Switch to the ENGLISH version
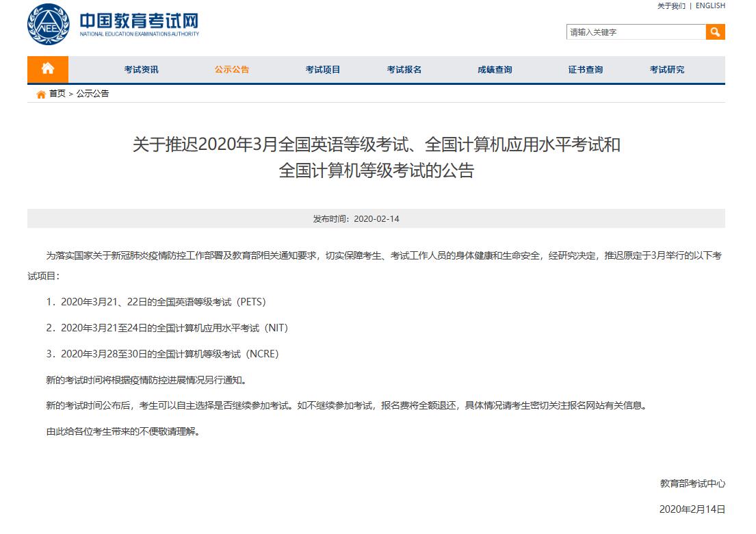Screen dimensions: 756x534 [710, 6]
